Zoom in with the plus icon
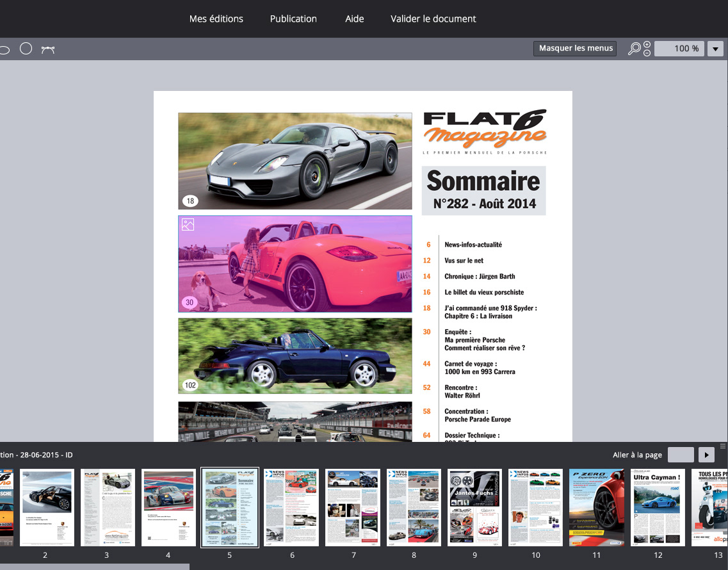 pyautogui.click(x=647, y=45)
